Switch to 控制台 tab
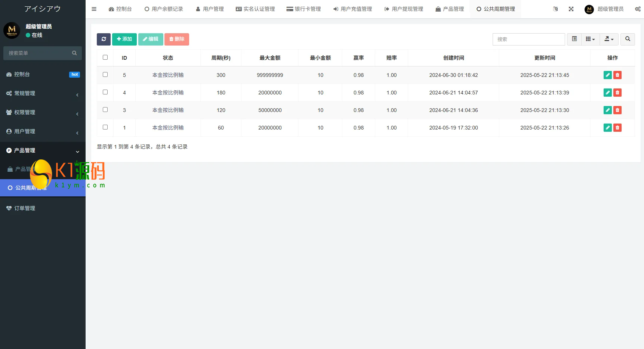The width and height of the screenshot is (644, 349). 120,9
